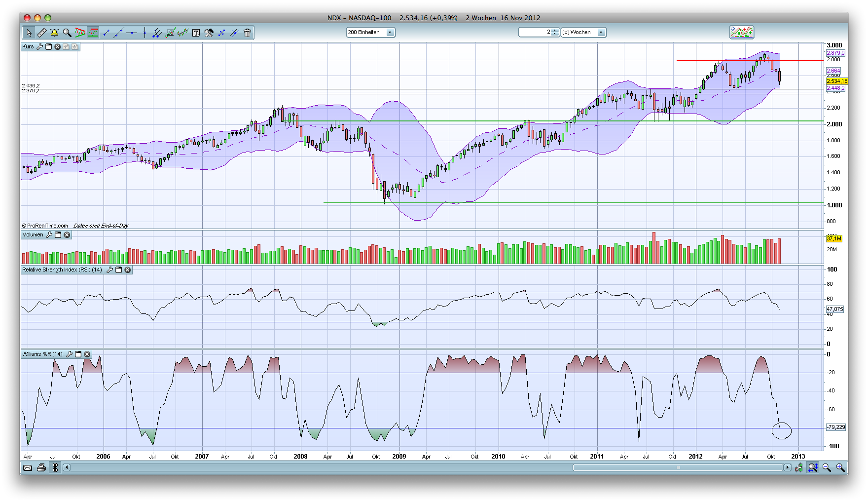Viewport: 868px width, 502px height.
Task: Toggle the auto-fit zoom magnifier with arrows
Action: (x=813, y=467)
